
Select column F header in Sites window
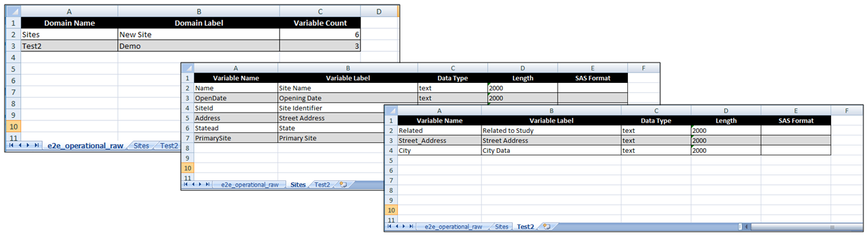643,68
